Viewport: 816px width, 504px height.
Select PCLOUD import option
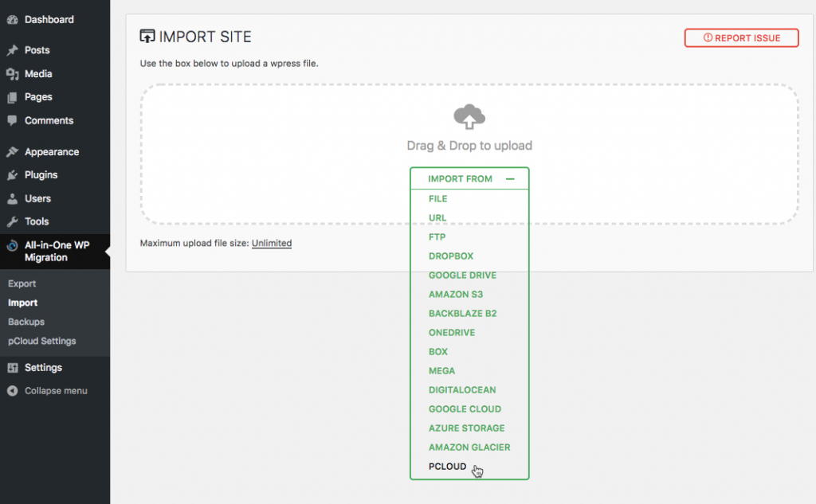[448, 467]
